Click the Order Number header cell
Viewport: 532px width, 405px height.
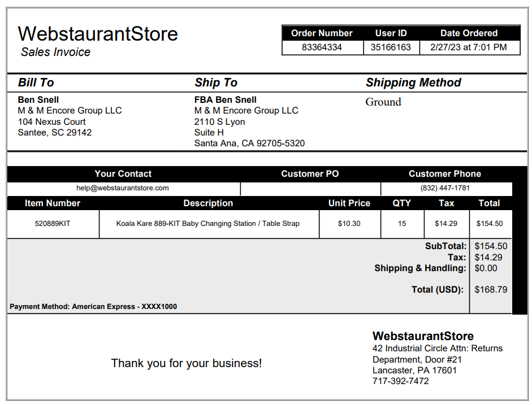point(322,33)
